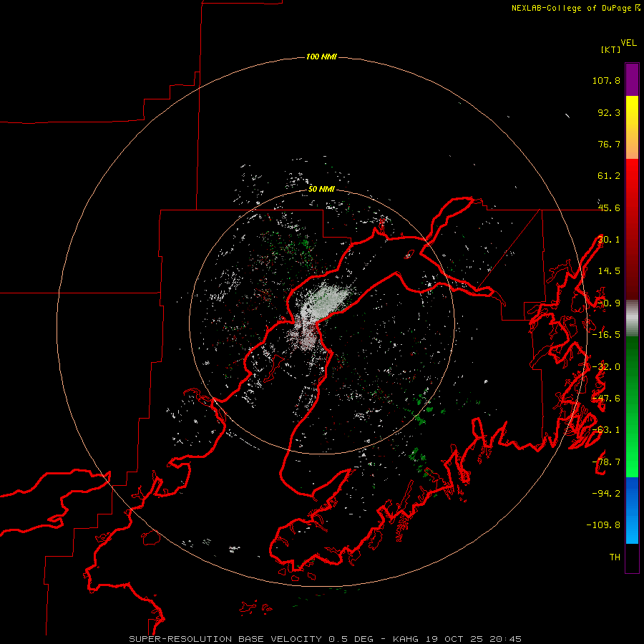Click the [KT] units label
This screenshot has height=644, width=644.
(610, 49)
